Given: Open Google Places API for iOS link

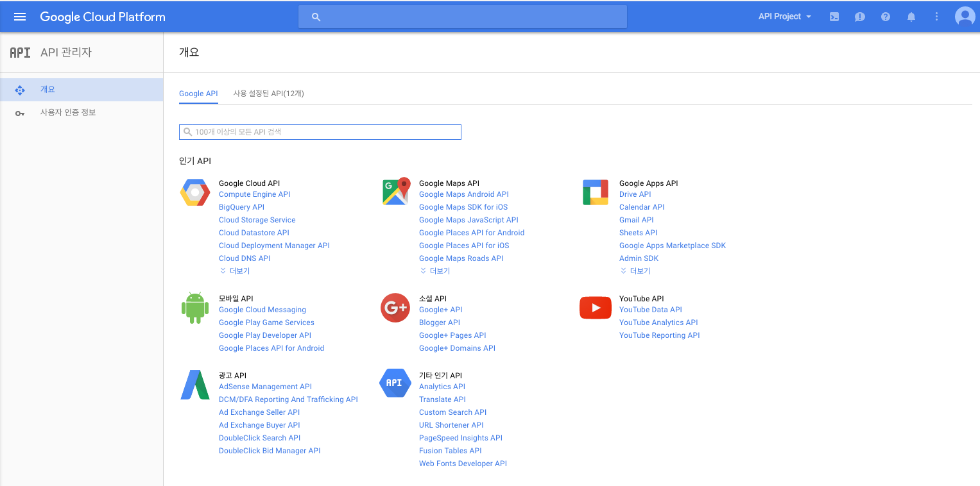Looking at the screenshot, I should click(464, 246).
